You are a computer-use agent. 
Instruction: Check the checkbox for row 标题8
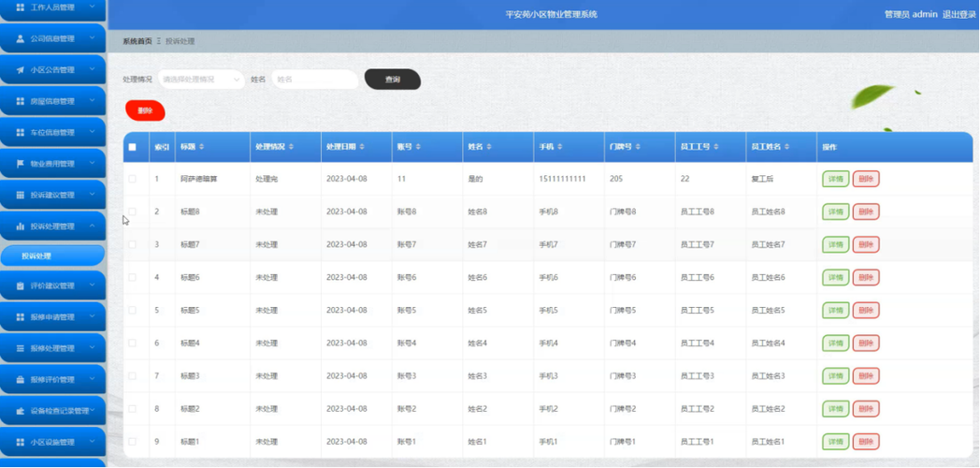(132, 212)
